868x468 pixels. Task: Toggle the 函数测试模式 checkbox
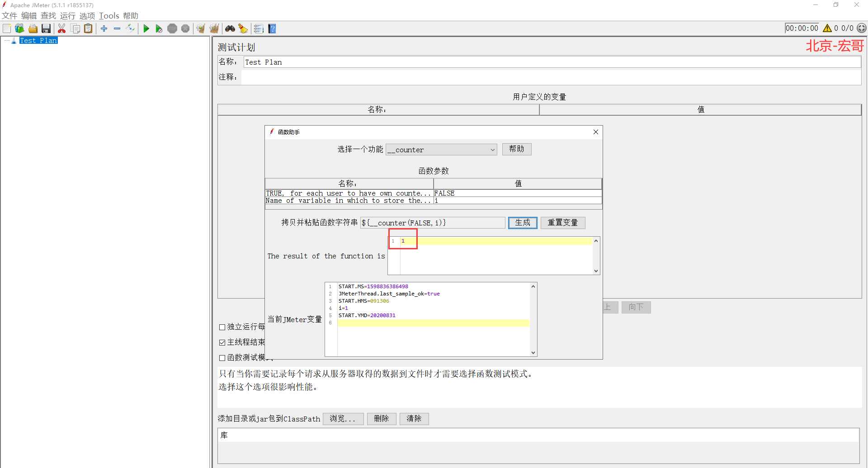pos(222,358)
